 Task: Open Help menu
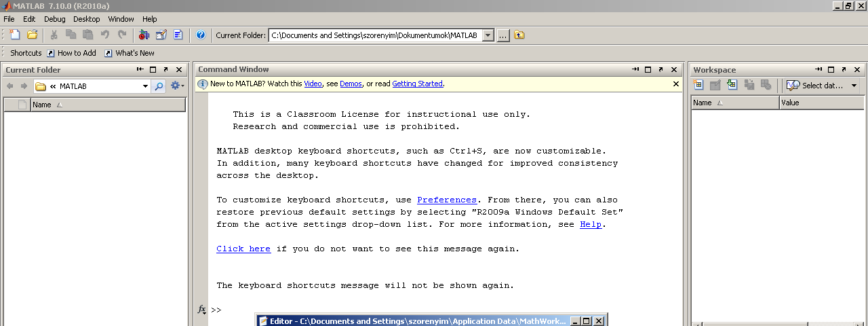150,19
